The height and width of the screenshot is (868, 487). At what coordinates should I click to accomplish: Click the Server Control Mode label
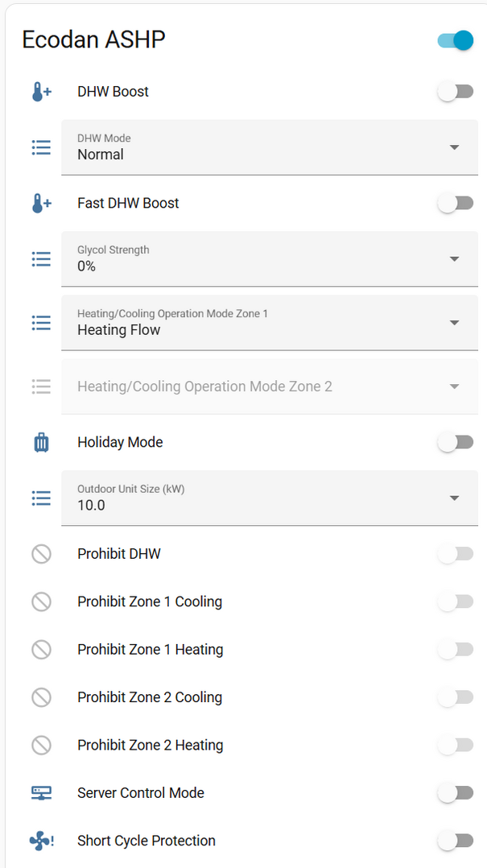[141, 793]
